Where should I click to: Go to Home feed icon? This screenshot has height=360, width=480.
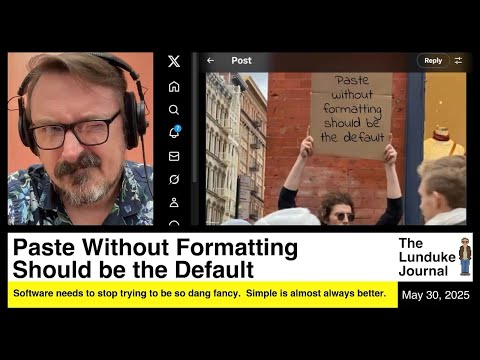click(174, 87)
